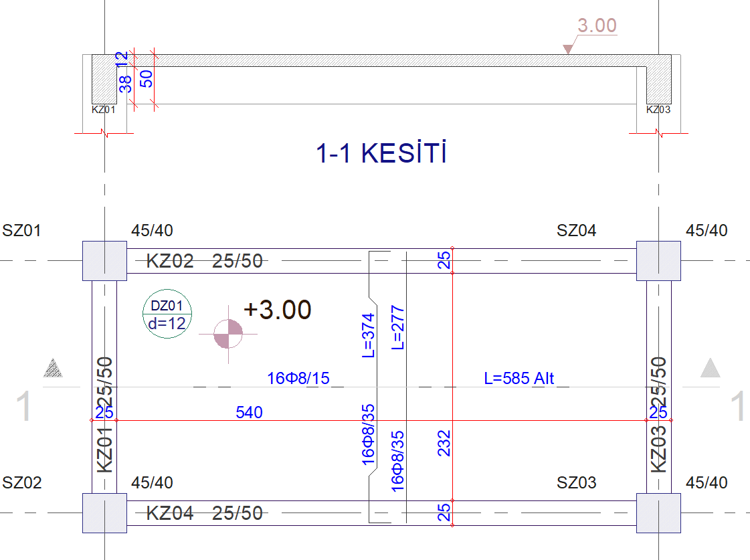Click the 16Φ8/15 reinforcement label
This screenshot has height=560, width=750.
(x=298, y=379)
